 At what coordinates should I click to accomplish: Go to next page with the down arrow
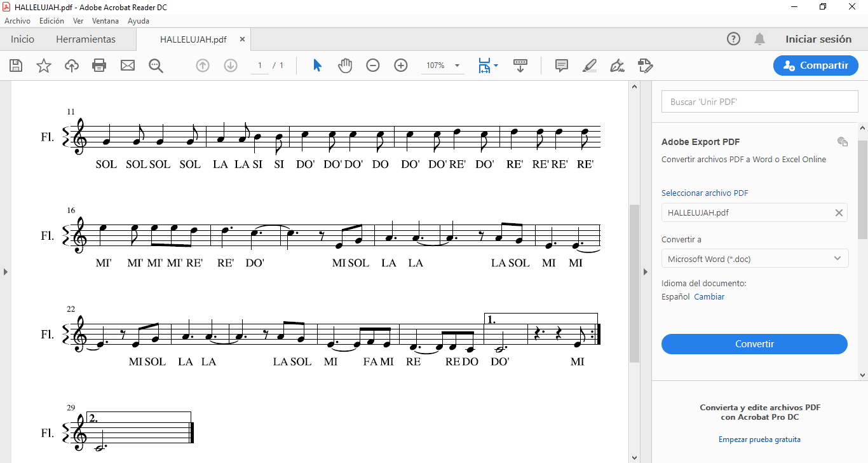pyautogui.click(x=231, y=66)
